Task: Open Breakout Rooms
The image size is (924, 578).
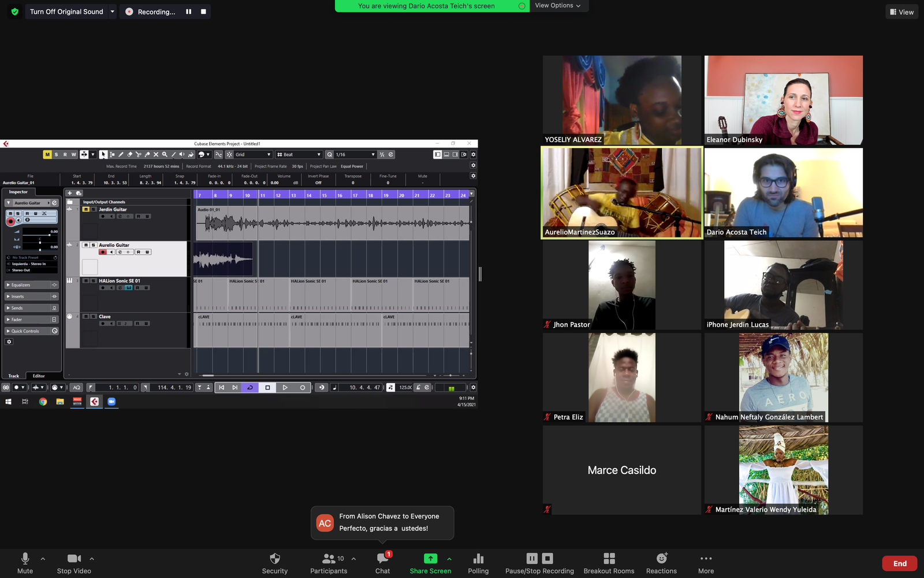Action: 609,563
